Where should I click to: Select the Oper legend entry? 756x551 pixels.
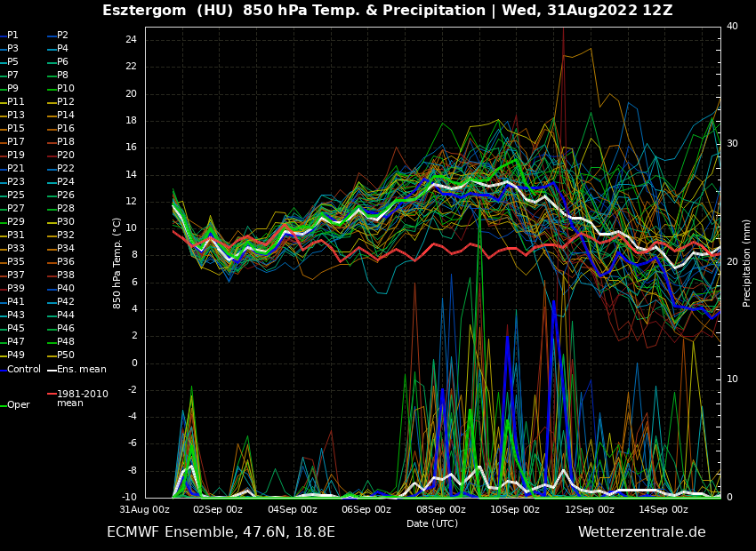pos(19,404)
